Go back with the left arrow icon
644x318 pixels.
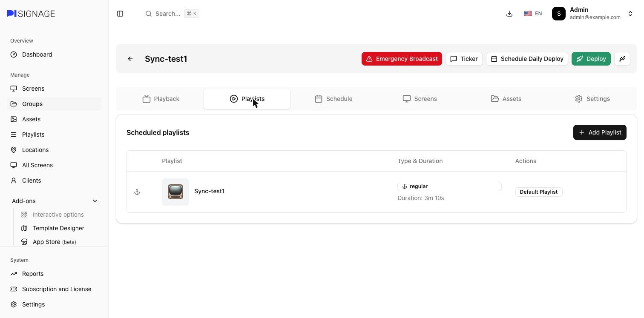pyautogui.click(x=130, y=59)
